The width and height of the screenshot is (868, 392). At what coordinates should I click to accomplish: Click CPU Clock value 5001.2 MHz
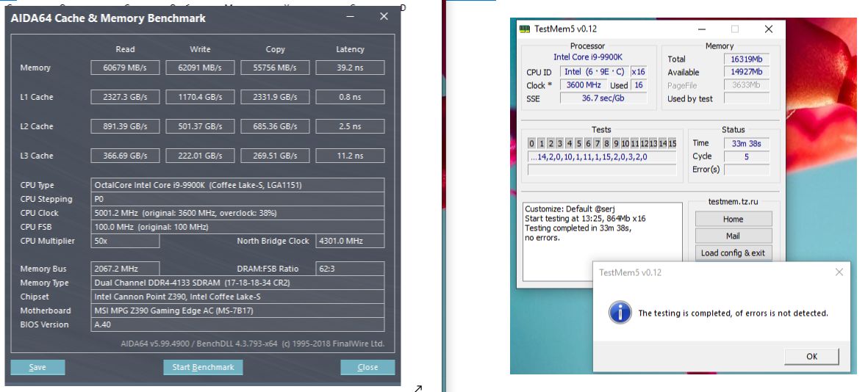point(237,213)
